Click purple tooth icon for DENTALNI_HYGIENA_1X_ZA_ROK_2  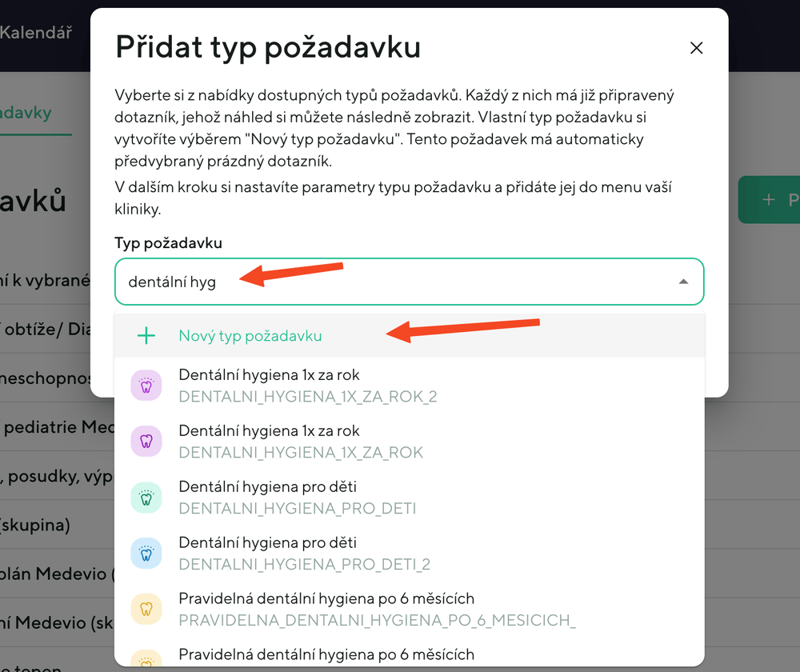[146, 386]
